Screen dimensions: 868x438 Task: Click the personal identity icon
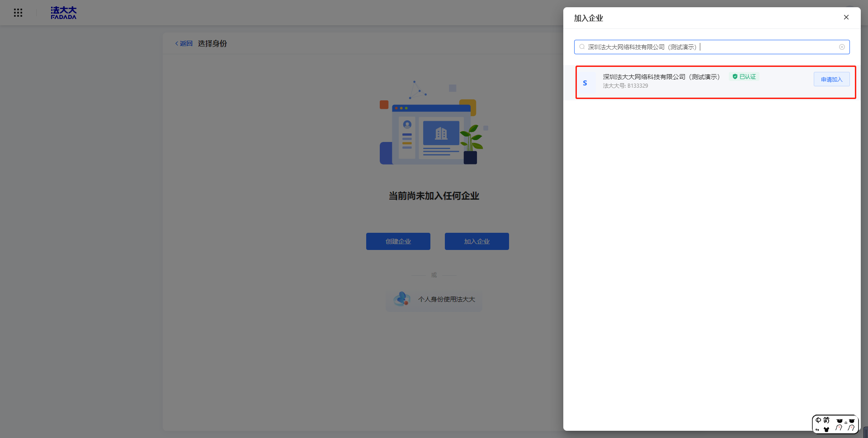pyautogui.click(x=402, y=299)
